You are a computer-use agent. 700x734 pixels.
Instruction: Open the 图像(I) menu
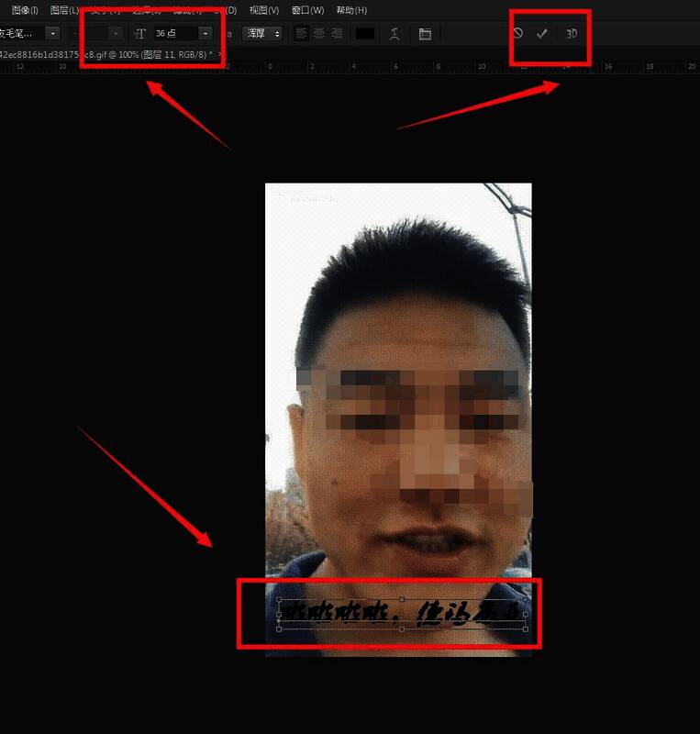[25, 10]
